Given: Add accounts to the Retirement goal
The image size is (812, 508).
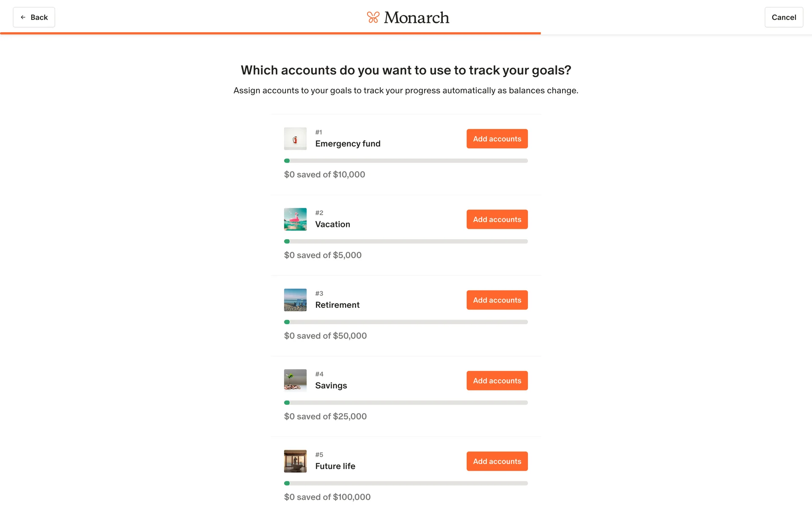Looking at the screenshot, I should (x=497, y=300).
